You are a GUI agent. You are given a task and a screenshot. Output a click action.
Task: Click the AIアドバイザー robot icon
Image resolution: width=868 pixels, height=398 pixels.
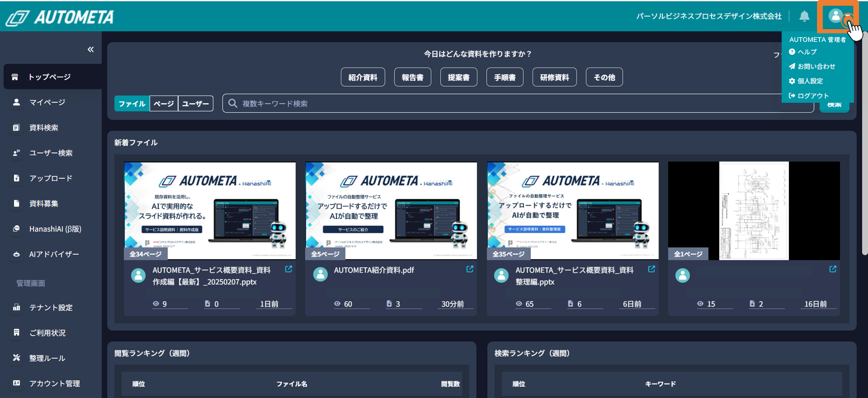tap(16, 254)
